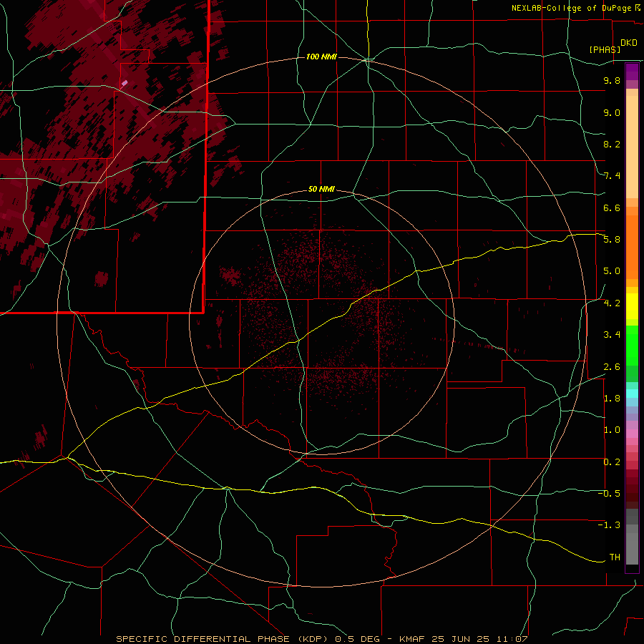Click the 0.2 value on the color scale
Viewport: 644px width, 644px height.
coord(612,462)
